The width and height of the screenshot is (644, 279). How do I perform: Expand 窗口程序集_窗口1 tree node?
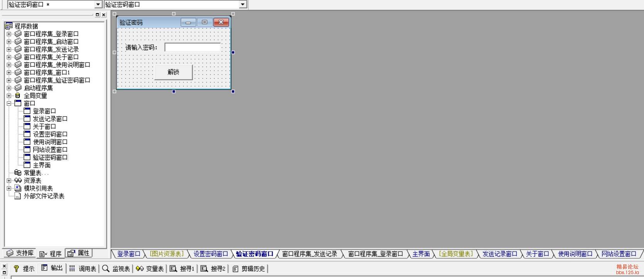pyautogui.click(x=9, y=73)
